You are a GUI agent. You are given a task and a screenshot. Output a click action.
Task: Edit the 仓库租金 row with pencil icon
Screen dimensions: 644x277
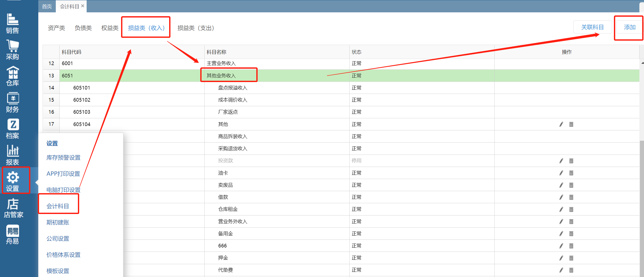[x=561, y=209]
